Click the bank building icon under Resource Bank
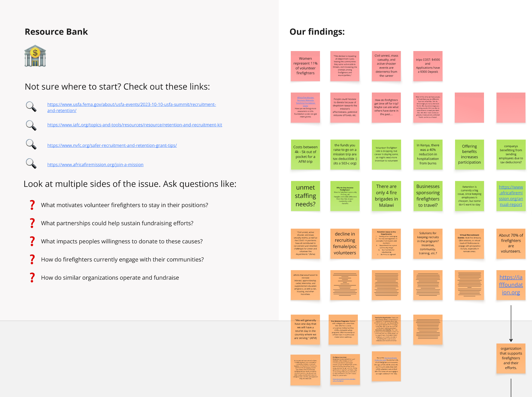The image size is (532, 397). (35, 56)
